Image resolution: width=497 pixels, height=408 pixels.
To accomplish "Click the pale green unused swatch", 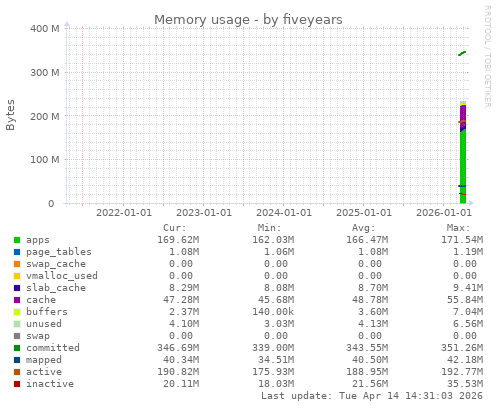I will (17, 324).
